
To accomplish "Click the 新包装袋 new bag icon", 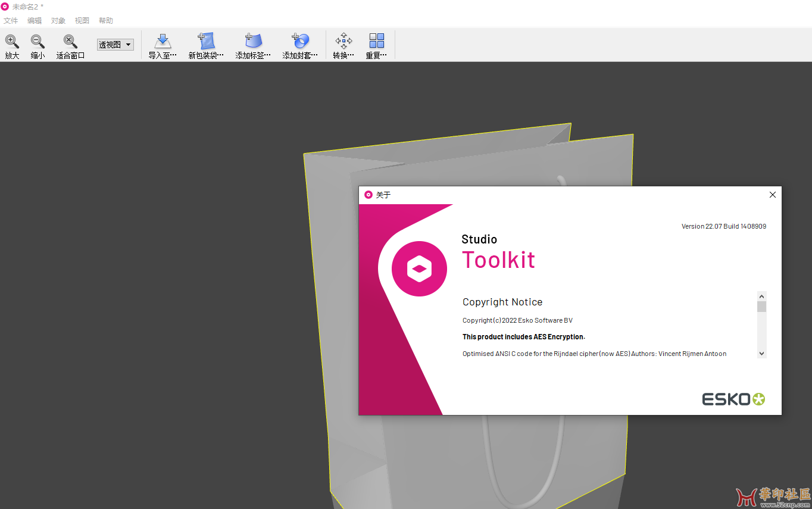I will tap(206, 40).
